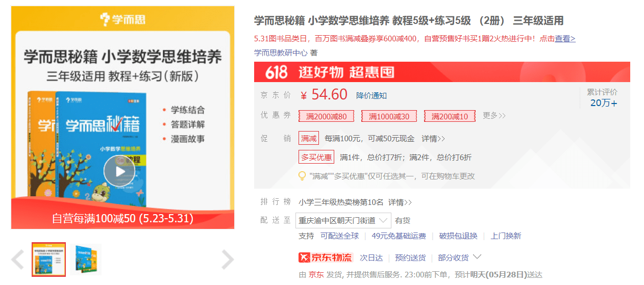This screenshot has height=285, width=644.
Task: Claim the 满2000减80 coupon
Action: [x=327, y=116]
